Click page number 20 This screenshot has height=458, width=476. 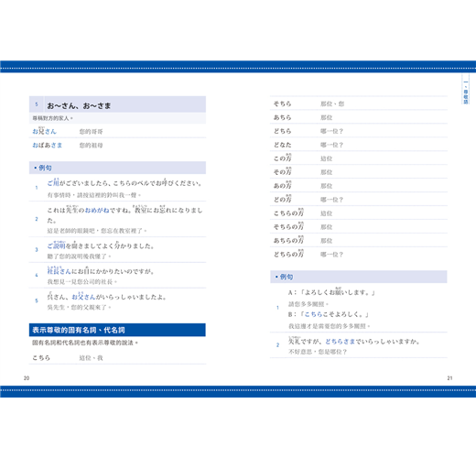(x=27, y=378)
